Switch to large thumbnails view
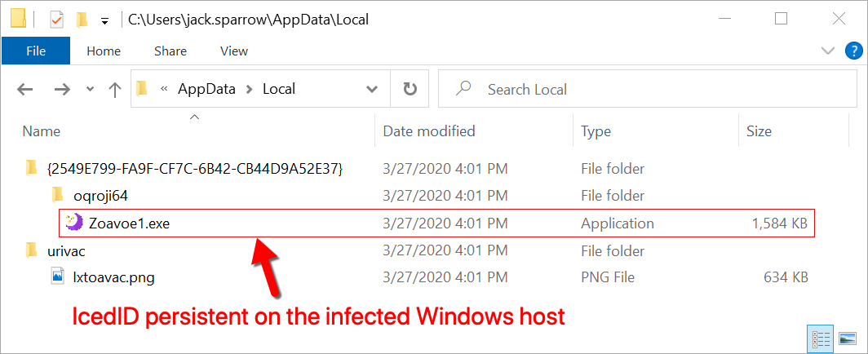The height and width of the screenshot is (354, 868). (x=848, y=337)
